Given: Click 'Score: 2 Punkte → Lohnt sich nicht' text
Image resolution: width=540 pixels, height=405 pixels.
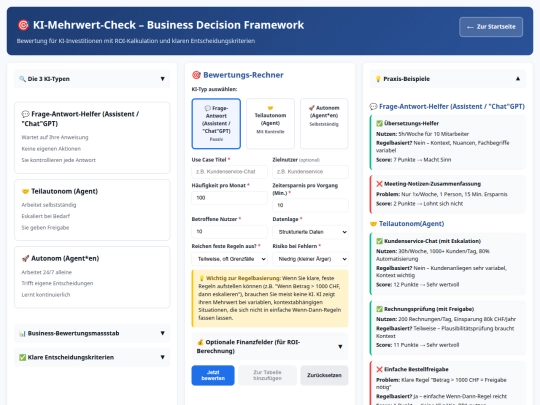Looking at the screenshot, I should [419, 204].
